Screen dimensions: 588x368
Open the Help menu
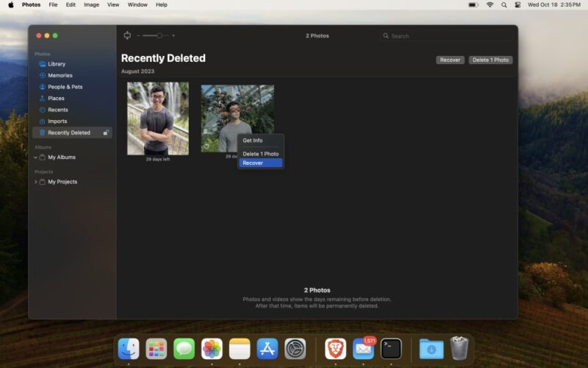click(162, 5)
